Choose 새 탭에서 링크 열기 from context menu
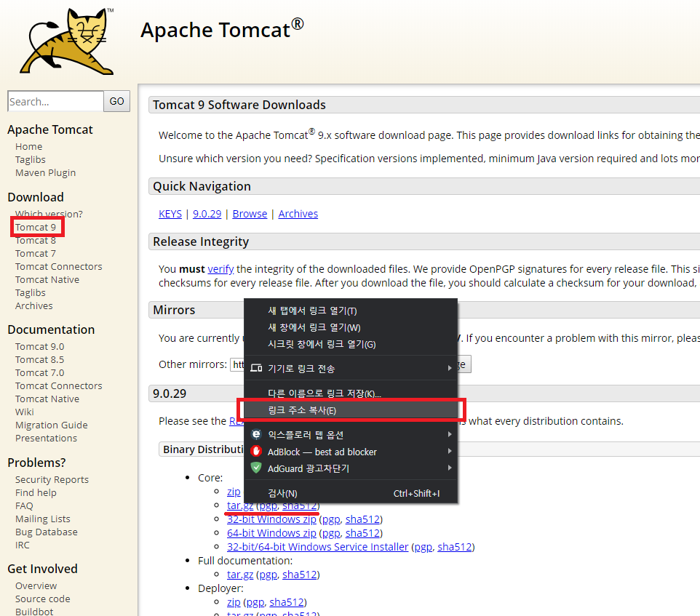Viewport: 700px width, 616px height. 351,311
